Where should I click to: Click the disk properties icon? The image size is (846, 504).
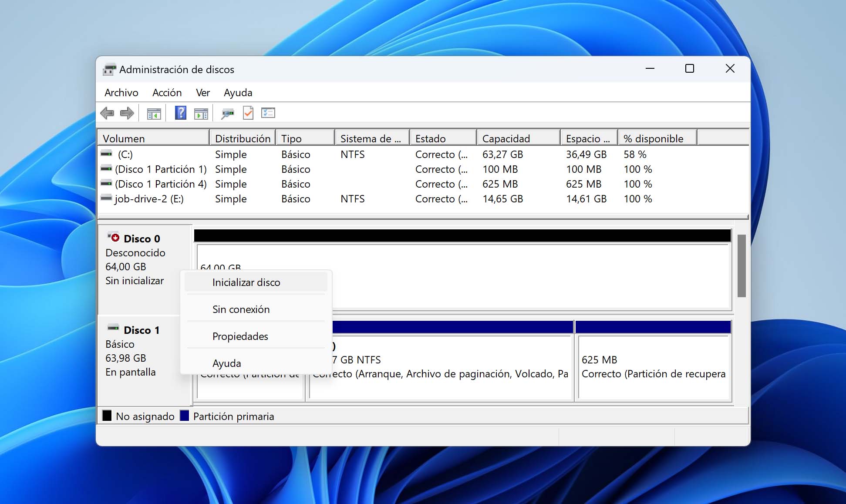(x=227, y=114)
